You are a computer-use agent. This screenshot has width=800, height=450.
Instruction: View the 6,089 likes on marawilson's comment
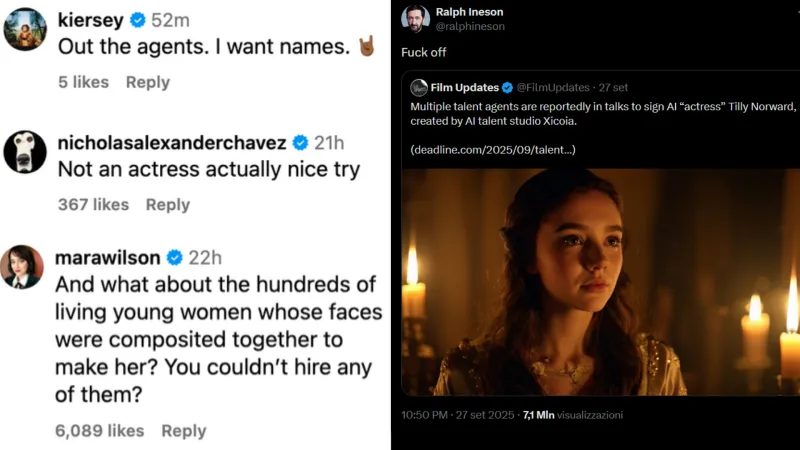click(x=99, y=431)
